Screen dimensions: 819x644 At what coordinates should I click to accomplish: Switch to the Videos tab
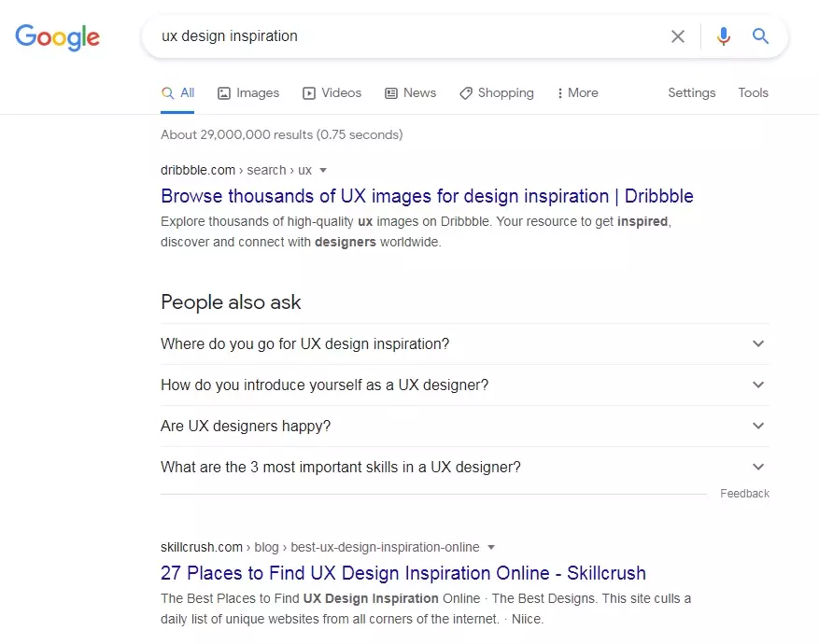pos(332,93)
